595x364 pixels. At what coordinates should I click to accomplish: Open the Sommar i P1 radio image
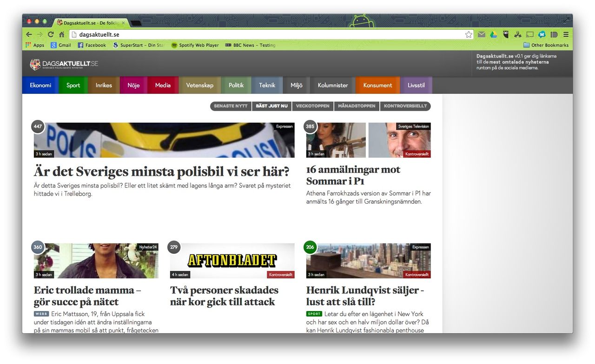(x=336, y=140)
